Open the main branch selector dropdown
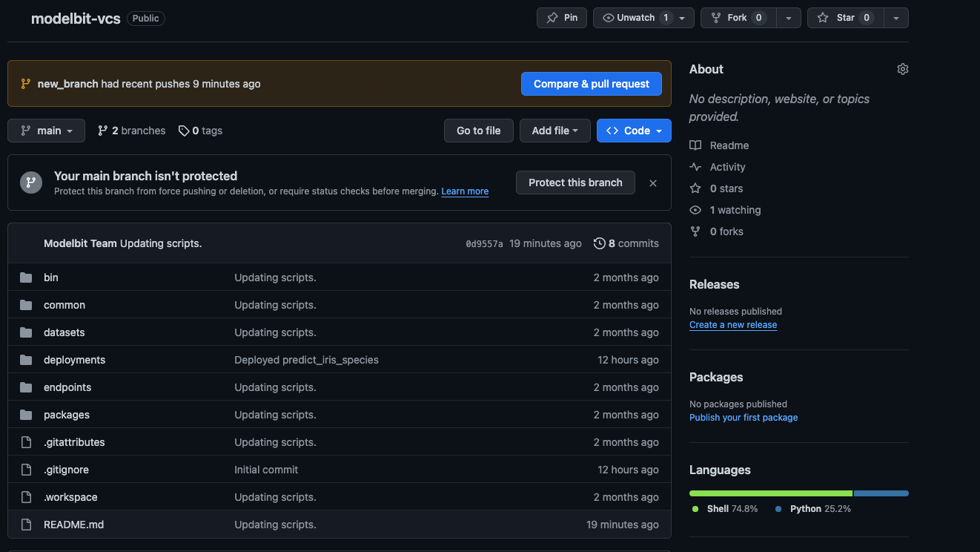This screenshot has height=552, width=980. 46,131
